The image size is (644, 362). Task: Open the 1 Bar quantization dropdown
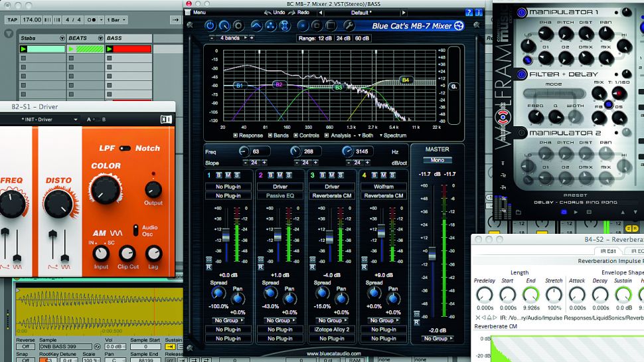[x=116, y=20]
